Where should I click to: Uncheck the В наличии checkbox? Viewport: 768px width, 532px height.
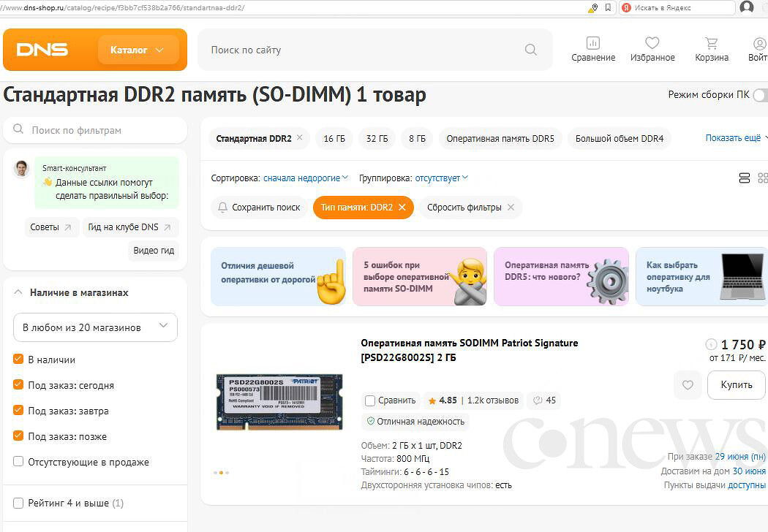click(x=18, y=359)
